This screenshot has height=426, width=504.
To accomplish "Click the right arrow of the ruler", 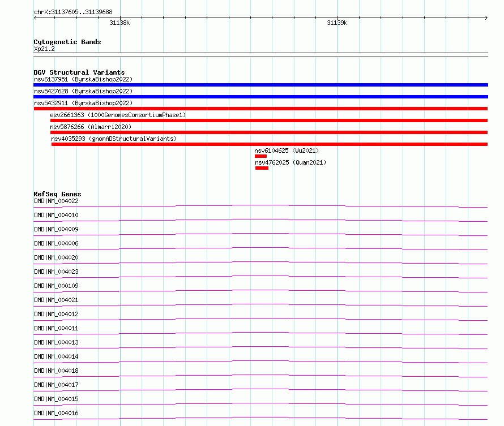I will [486, 18].
